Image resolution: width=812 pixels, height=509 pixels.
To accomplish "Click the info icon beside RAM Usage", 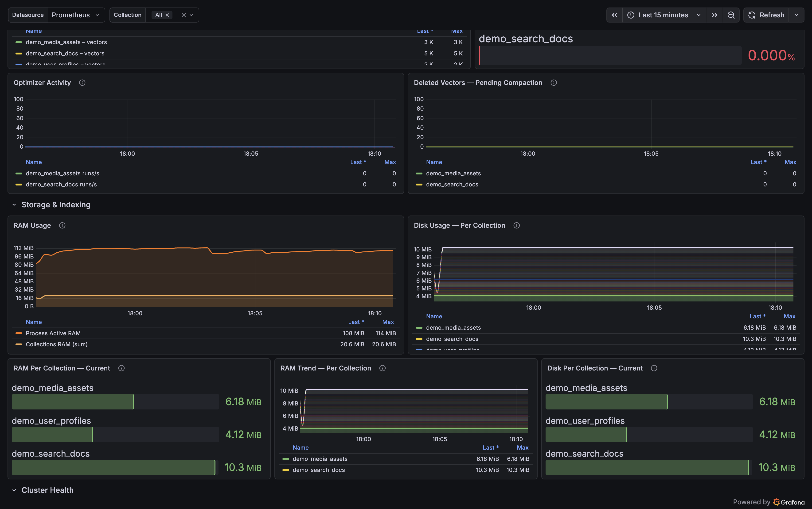I will coord(62,226).
